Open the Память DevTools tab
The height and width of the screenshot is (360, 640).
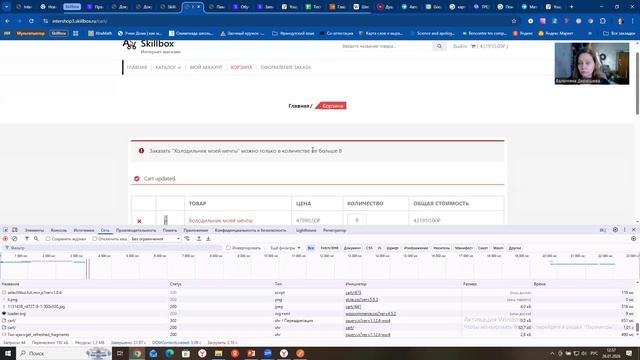(x=170, y=230)
